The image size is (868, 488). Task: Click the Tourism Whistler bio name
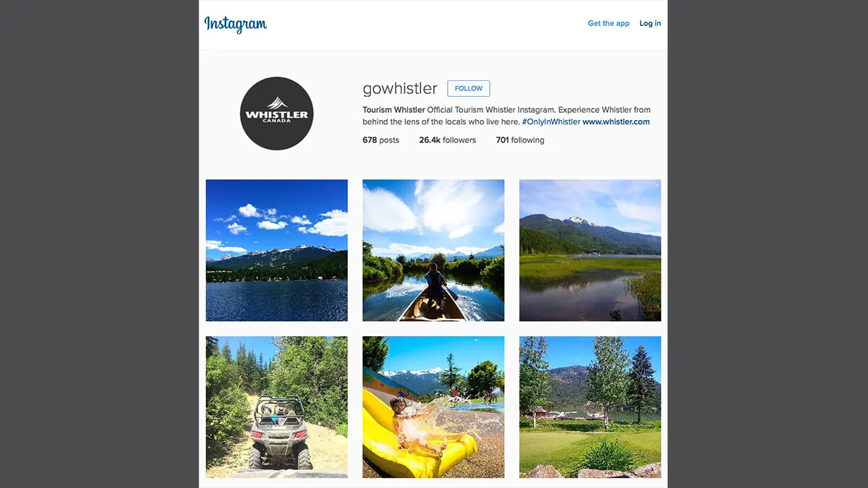pos(393,110)
